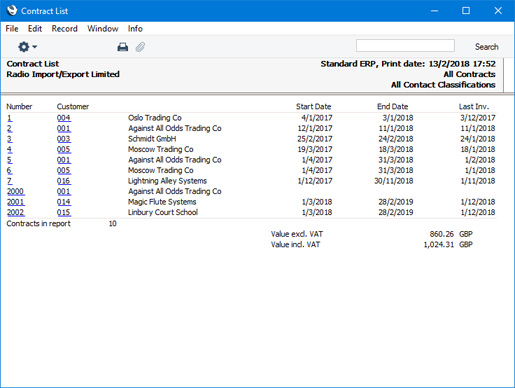Open contract number 2000 link
515x388 pixels.
point(16,191)
